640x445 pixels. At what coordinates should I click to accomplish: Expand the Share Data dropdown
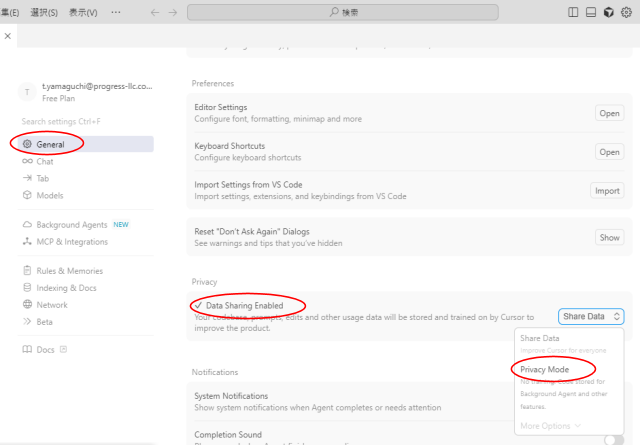591,316
